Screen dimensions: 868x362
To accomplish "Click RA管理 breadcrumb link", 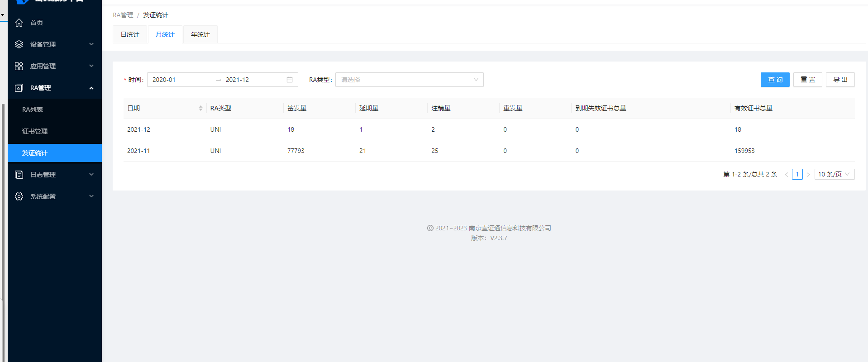I will [x=123, y=15].
